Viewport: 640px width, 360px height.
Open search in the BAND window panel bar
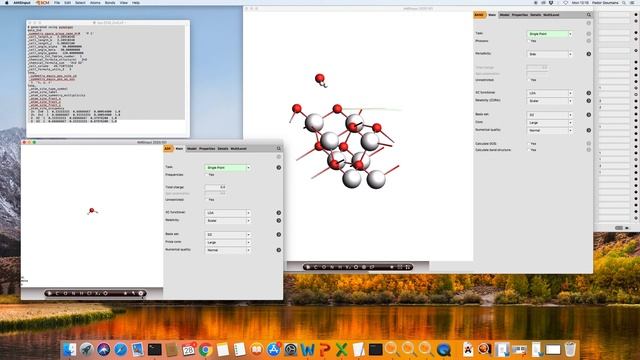pos(589,15)
